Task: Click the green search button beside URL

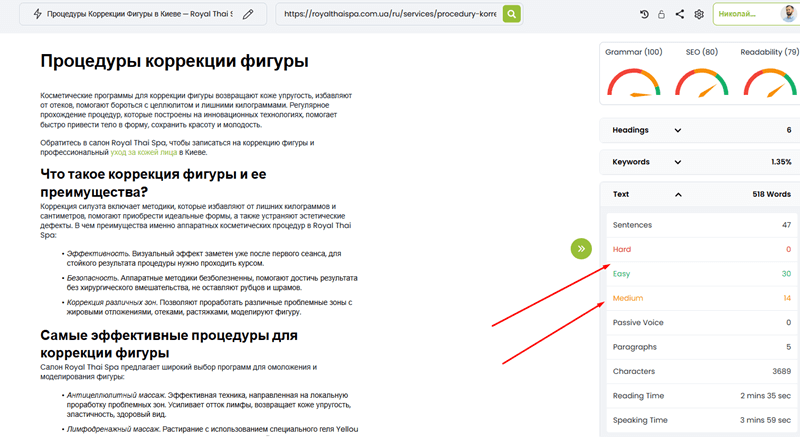Action: pos(511,14)
